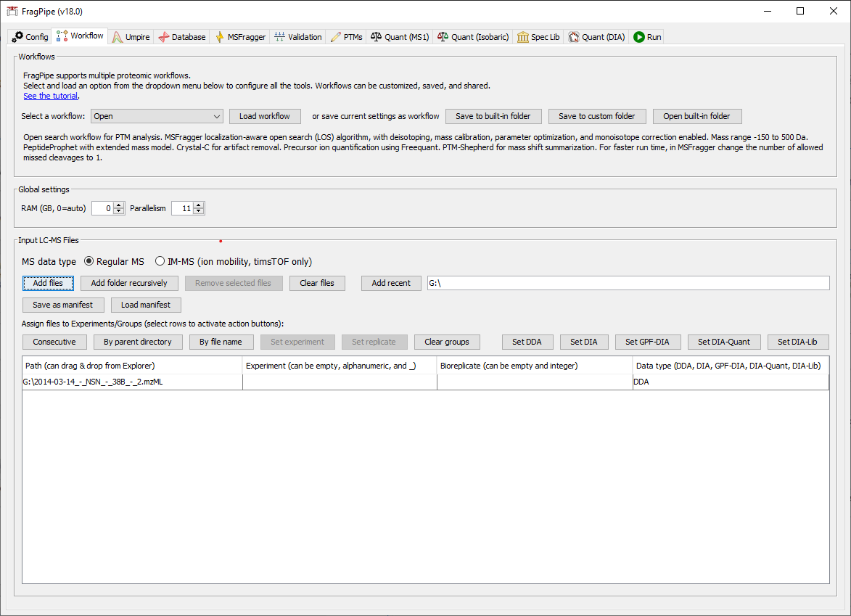Image resolution: width=851 pixels, height=616 pixels.
Task: Click the Path column header
Action: (x=133, y=366)
